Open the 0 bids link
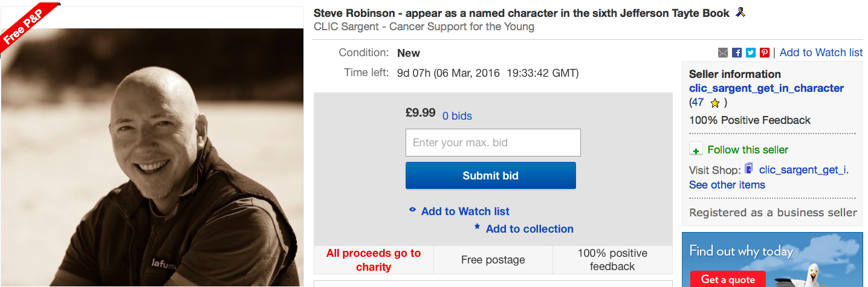The image size is (868, 287). tap(457, 116)
